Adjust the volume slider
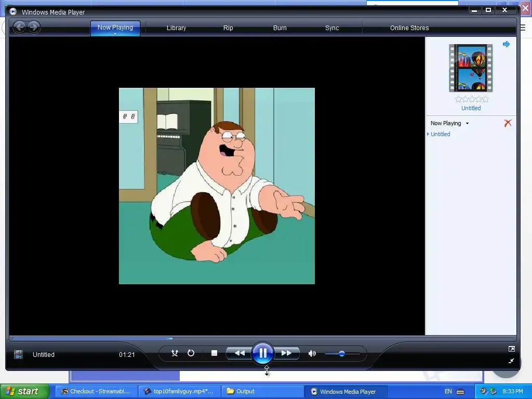 coord(342,353)
